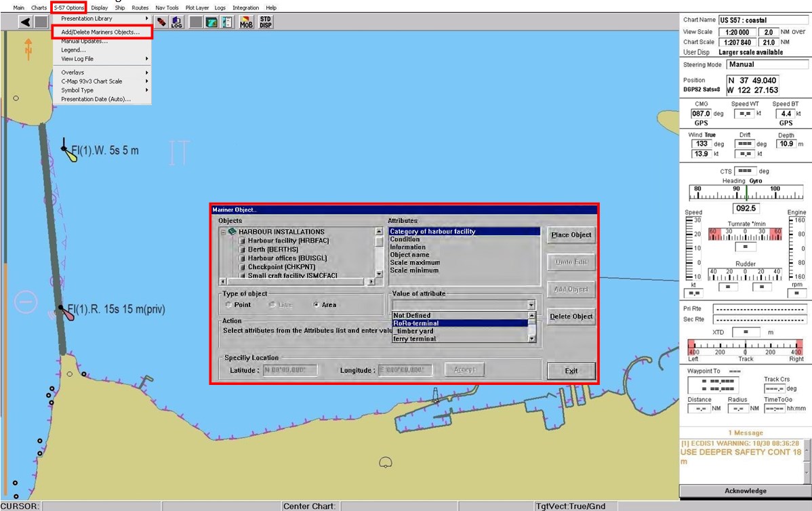Screen dimensions: 812x511
Task: Click the Berth [BERTHS] object icon
Action: point(242,249)
